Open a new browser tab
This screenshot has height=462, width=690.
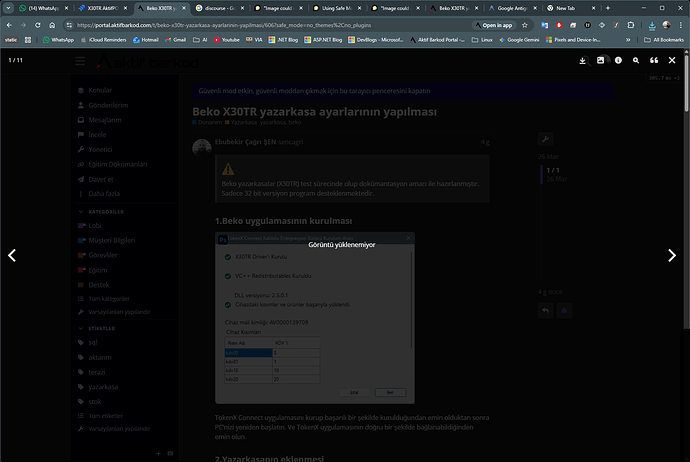[608, 8]
